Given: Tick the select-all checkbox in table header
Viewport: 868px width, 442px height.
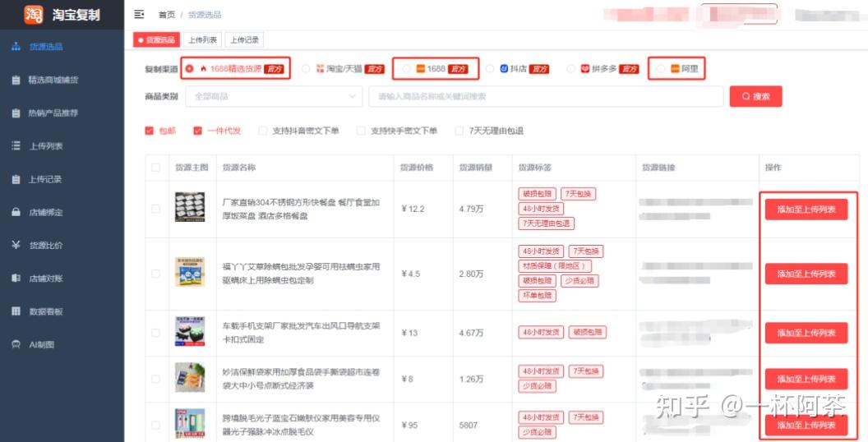Looking at the screenshot, I should (155, 168).
